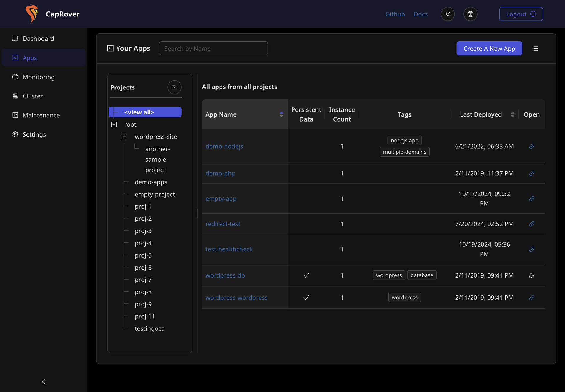Select proj-1 in the tree
Viewport: 565px width, 392px height.
pos(143,207)
